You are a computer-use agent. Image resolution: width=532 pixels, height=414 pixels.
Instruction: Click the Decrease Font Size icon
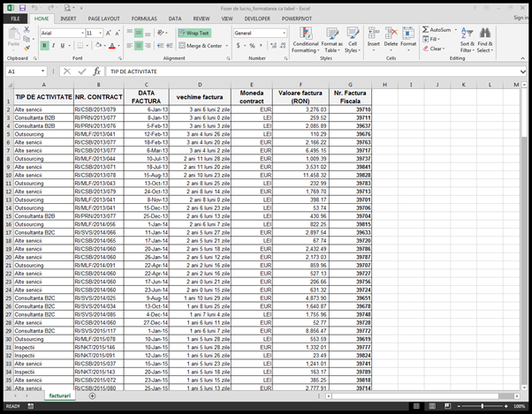117,33
